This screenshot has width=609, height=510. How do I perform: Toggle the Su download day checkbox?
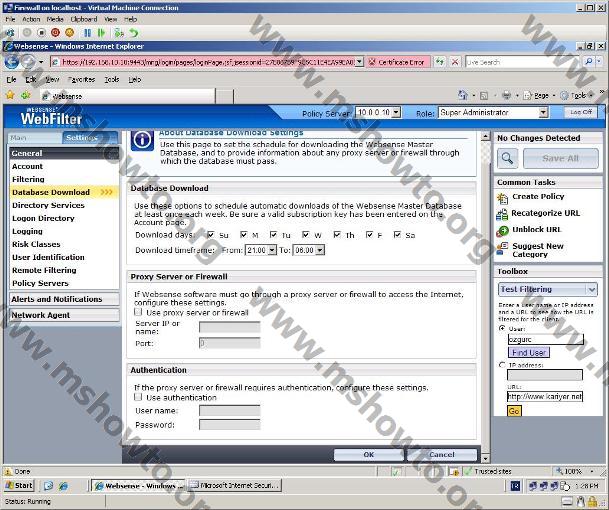(x=211, y=235)
